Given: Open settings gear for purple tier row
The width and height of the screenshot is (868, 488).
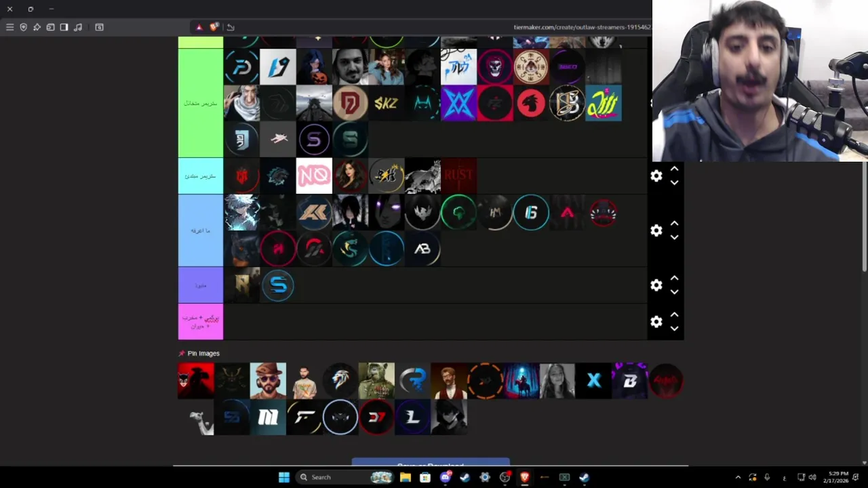Looking at the screenshot, I should coord(656,285).
